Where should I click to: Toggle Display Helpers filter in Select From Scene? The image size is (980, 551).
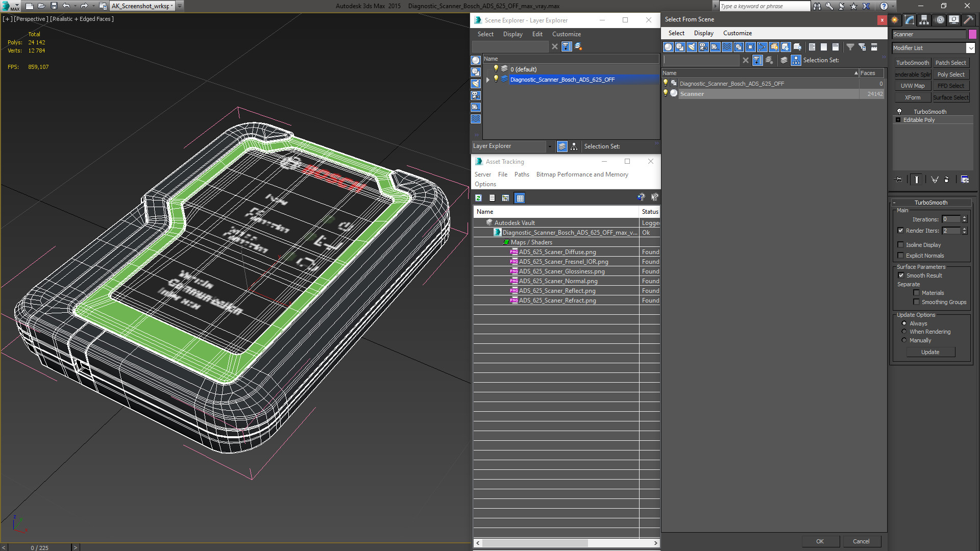[715, 47]
